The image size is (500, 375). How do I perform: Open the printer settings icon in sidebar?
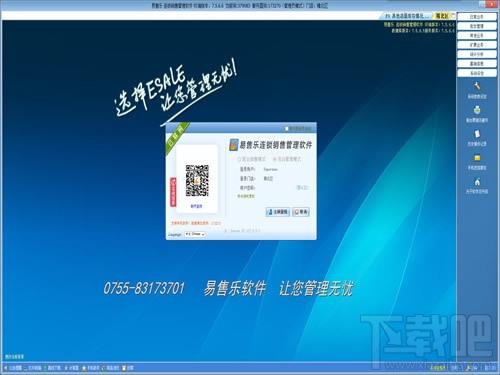(477, 110)
